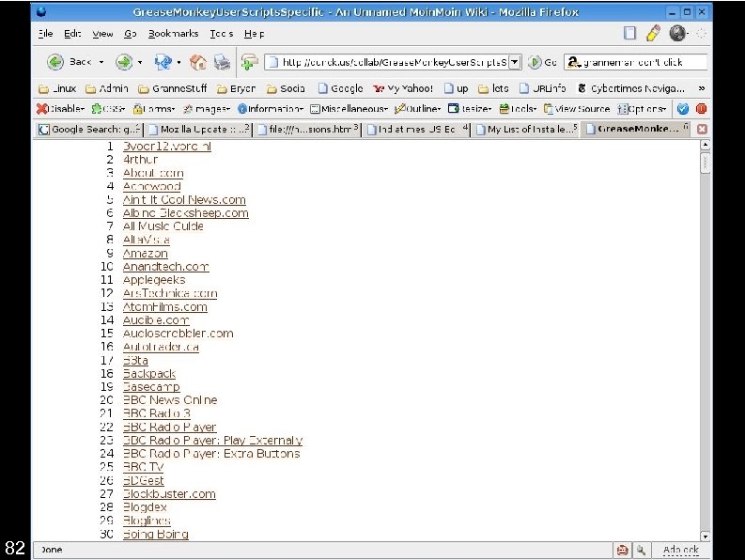
Task: Switch to My List of Installe... tab
Action: pos(526,129)
